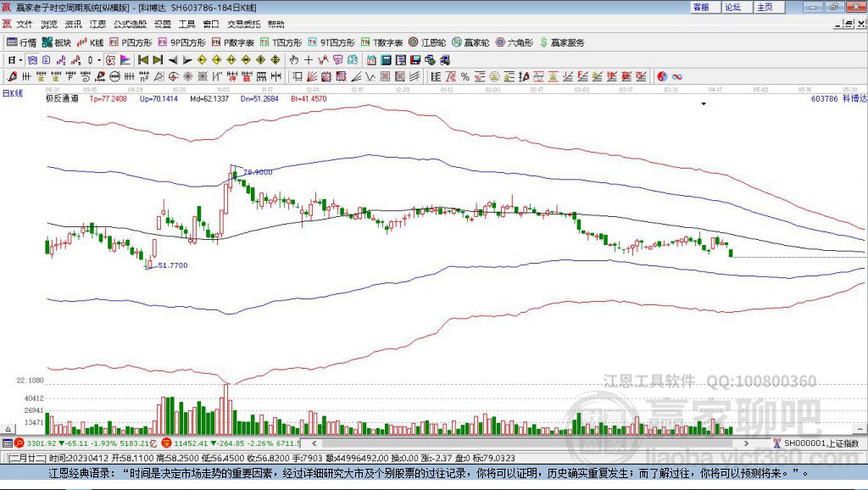Open the 资讯 menu
This screenshot has height=490, width=868.
click(x=73, y=24)
